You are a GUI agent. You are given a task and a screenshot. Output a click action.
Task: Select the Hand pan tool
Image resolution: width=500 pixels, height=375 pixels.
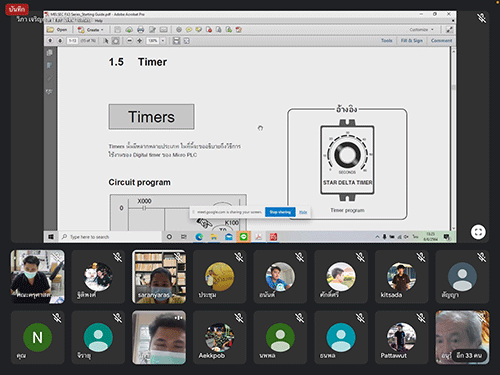pos(115,41)
